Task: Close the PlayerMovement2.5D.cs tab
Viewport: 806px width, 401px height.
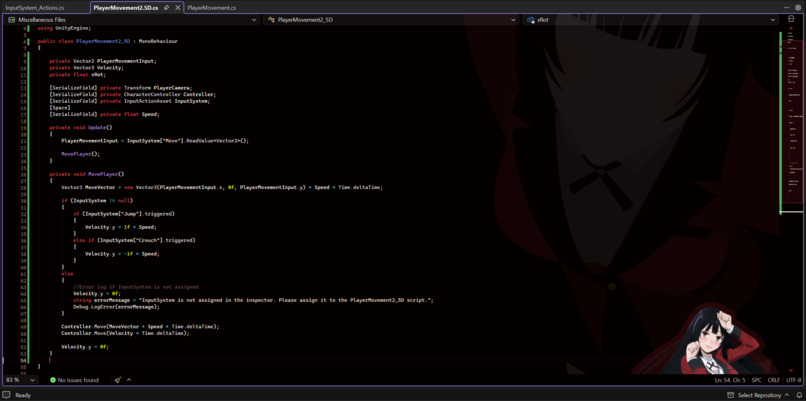Action: pos(178,8)
